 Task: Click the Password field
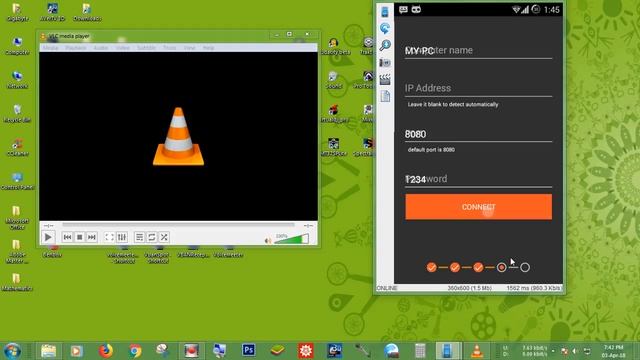(478, 179)
